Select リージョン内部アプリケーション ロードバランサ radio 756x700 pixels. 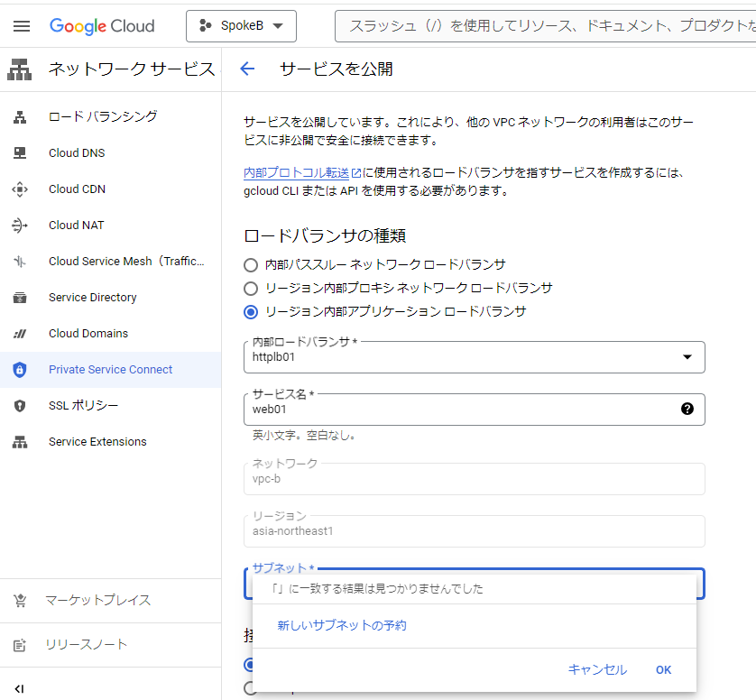251,312
